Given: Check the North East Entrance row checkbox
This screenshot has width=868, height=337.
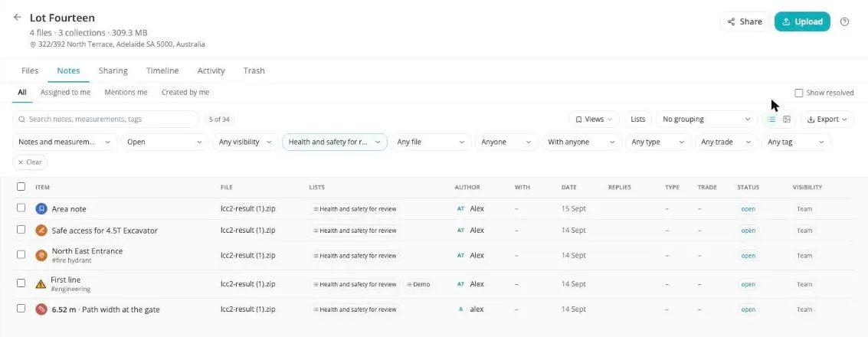Looking at the screenshot, I should (x=21, y=254).
